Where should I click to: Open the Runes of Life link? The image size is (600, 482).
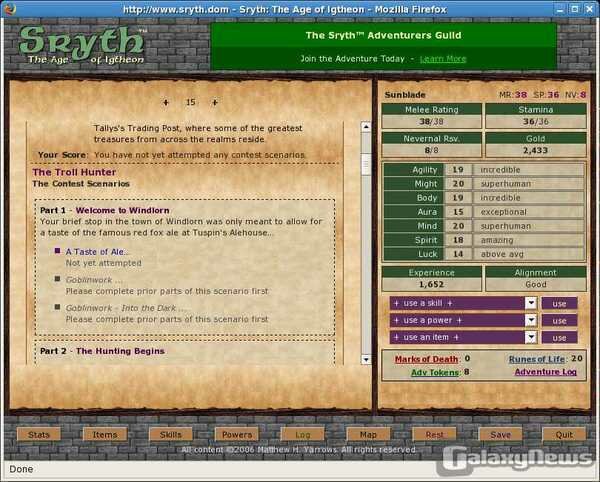coord(536,359)
